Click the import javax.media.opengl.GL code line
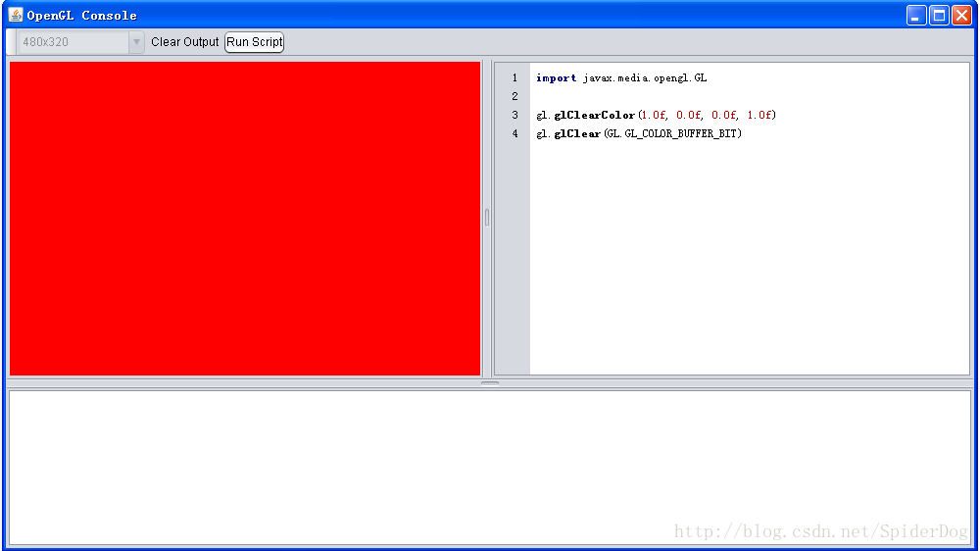 [x=621, y=78]
